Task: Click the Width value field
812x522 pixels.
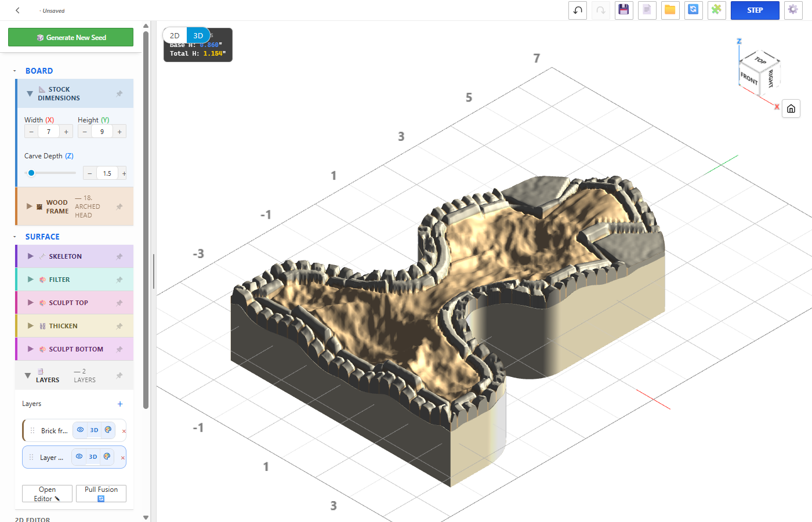Action: click(x=49, y=132)
